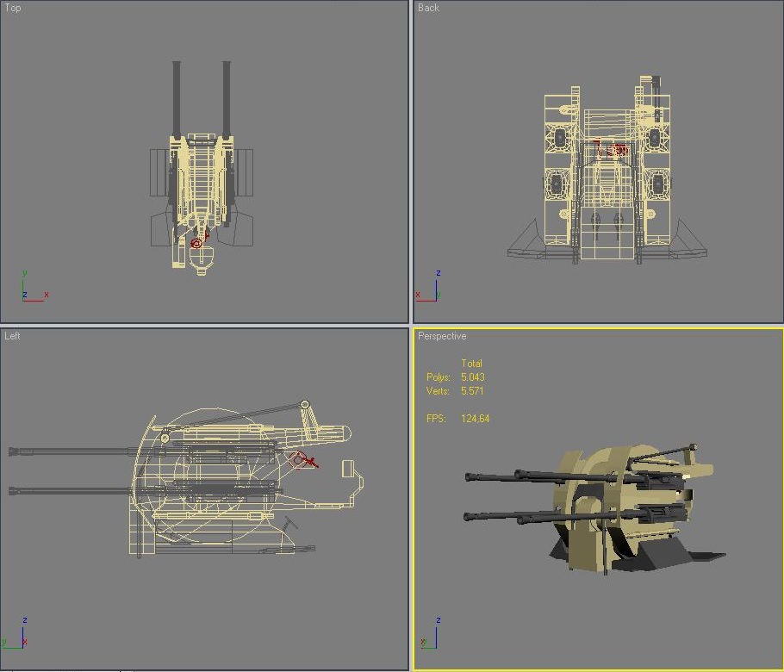Screen dimensions: 784x672
Task: Open the Top viewport label menu
Action: (x=13, y=8)
